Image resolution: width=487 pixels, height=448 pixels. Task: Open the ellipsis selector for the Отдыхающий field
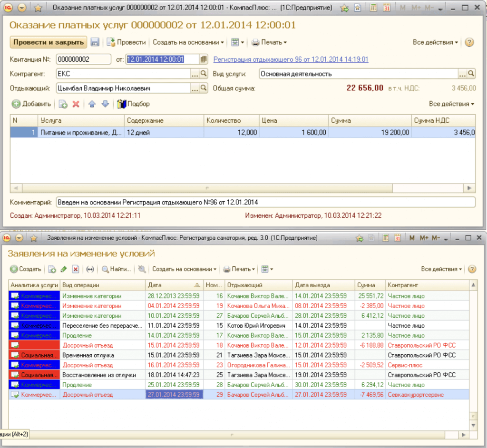pos(195,88)
